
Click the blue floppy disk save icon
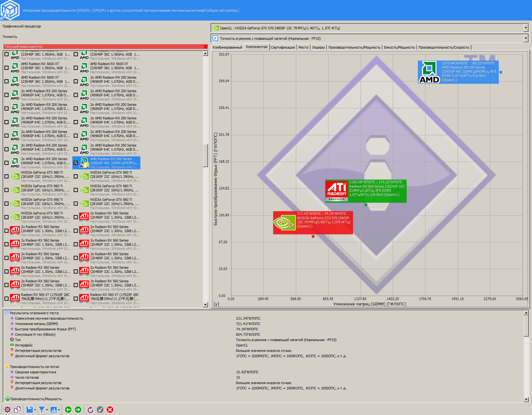(30, 409)
